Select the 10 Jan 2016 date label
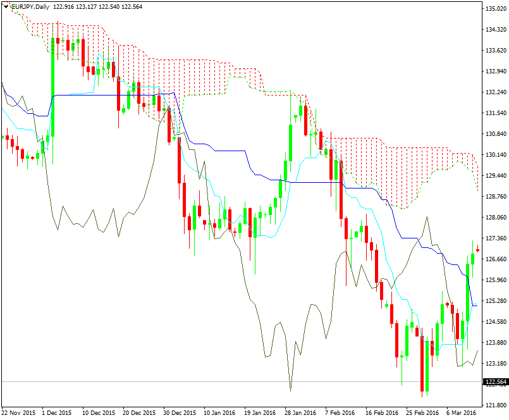 (220, 412)
